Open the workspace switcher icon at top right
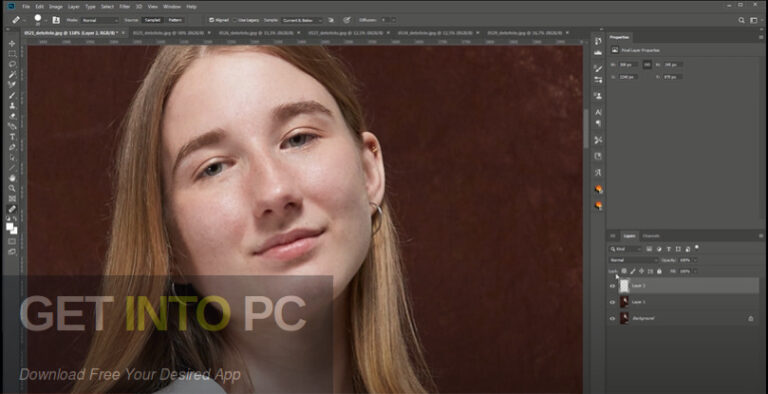Screen dimensions: 768x394 pos(754,20)
